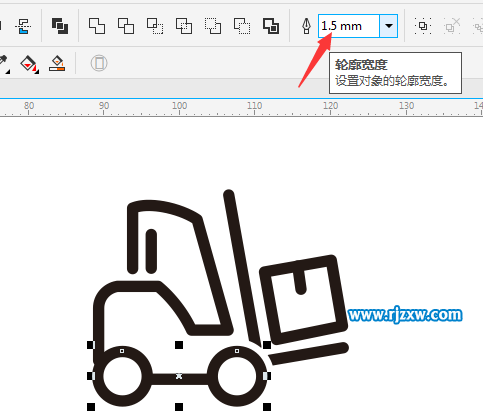Viewport: 483px width, 415px height.
Task: Click the center X marker of selection
Action: 179,376
